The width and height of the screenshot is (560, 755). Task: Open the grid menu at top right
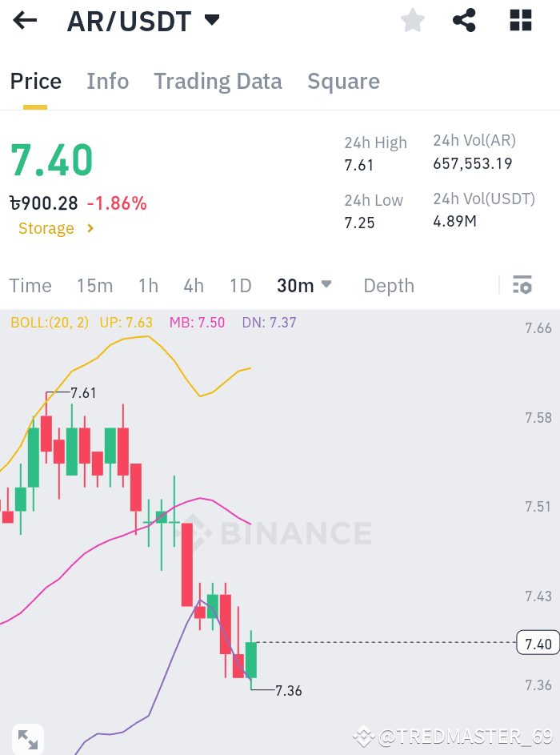tap(520, 21)
